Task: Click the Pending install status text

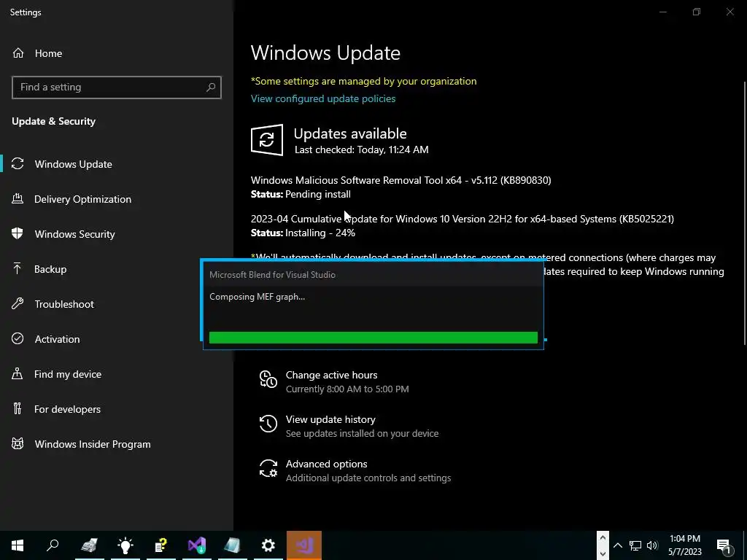Action: pos(318,194)
